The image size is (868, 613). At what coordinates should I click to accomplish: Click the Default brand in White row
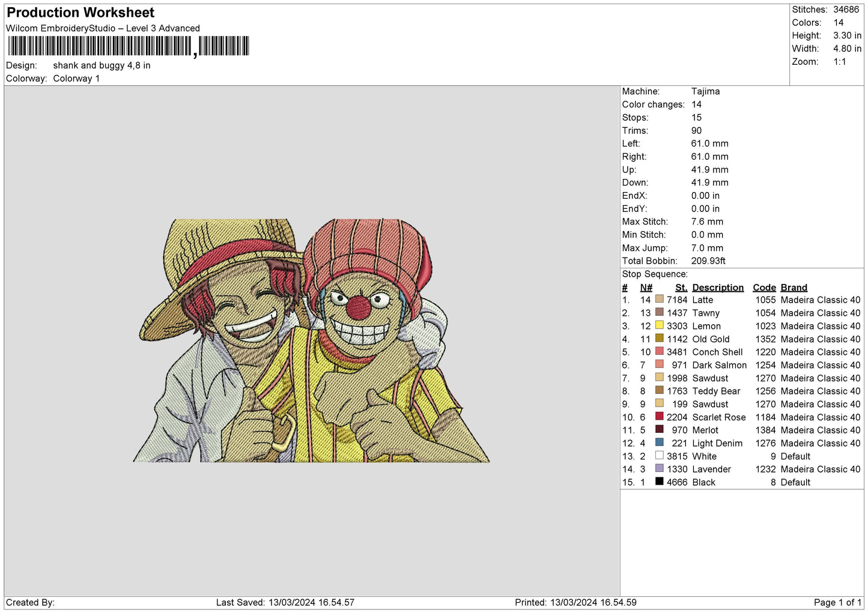click(x=795, y=456)
